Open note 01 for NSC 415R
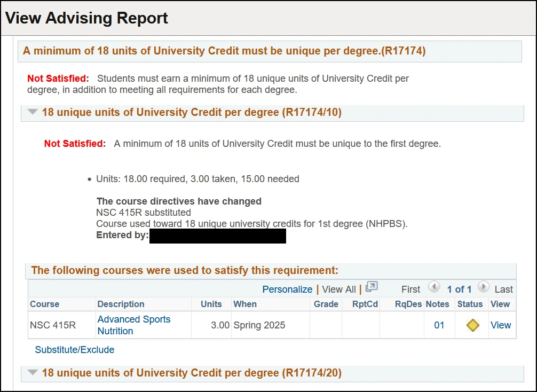The height and width of the screenshot is (392, 537). click(439, 325)
